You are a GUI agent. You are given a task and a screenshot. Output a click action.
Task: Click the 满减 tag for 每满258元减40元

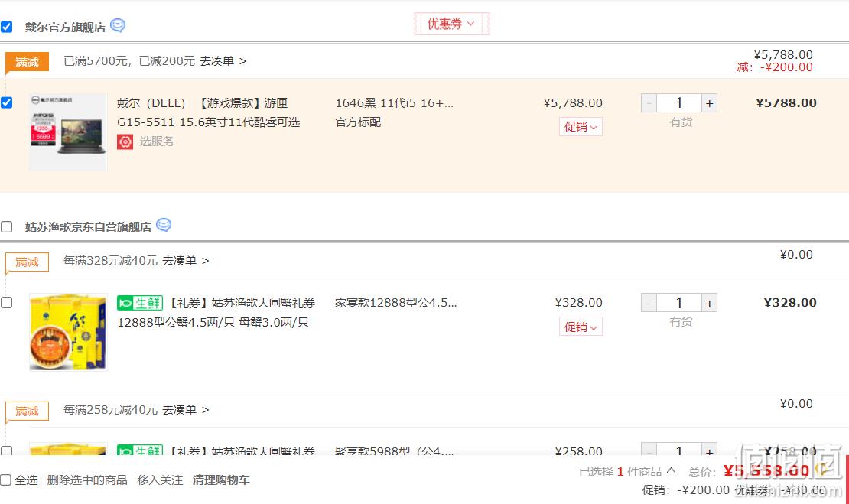click(x=27, y=411)
